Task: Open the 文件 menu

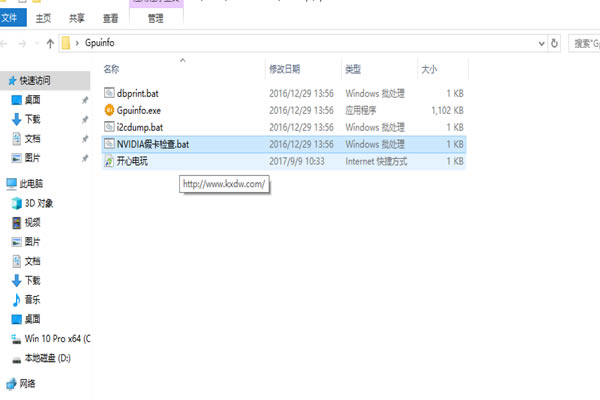Action: click(x=11, y=18)
